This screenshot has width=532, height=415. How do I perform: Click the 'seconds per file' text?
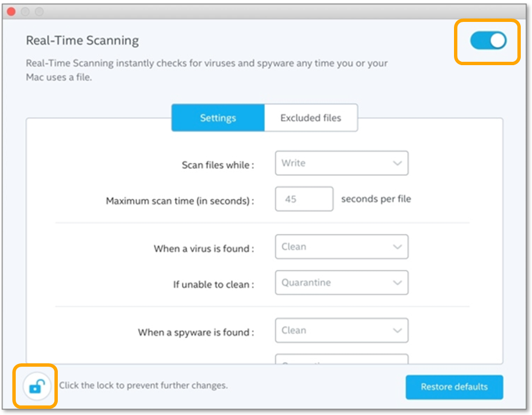(376, 199)
